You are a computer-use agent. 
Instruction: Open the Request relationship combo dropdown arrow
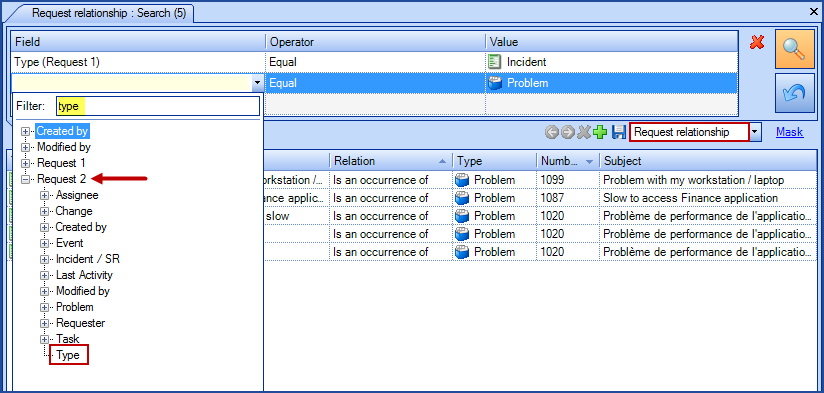point(755,132)
